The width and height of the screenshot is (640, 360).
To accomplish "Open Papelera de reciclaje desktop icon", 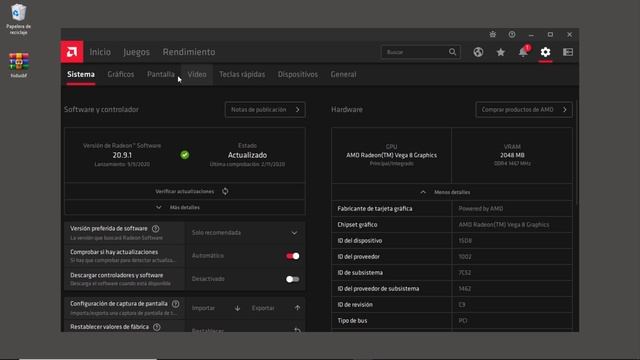I will [18, 19].
